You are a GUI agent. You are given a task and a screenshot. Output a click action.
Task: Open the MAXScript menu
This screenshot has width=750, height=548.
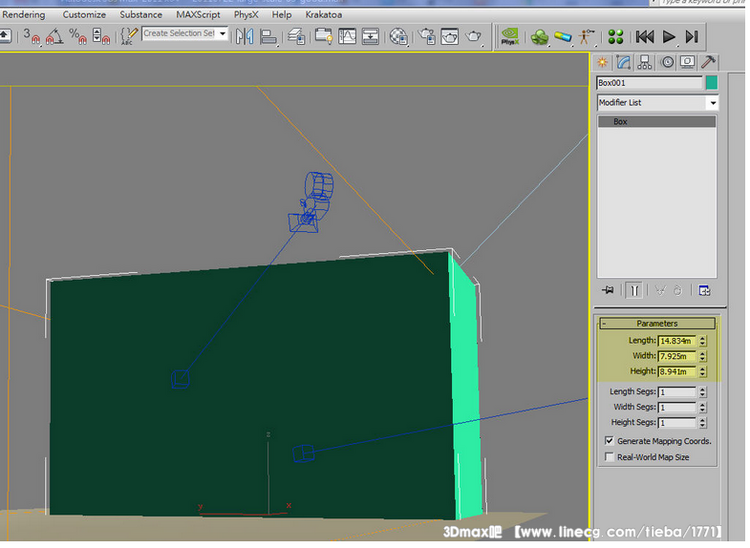pyautogui.click(x=198, y=15)
